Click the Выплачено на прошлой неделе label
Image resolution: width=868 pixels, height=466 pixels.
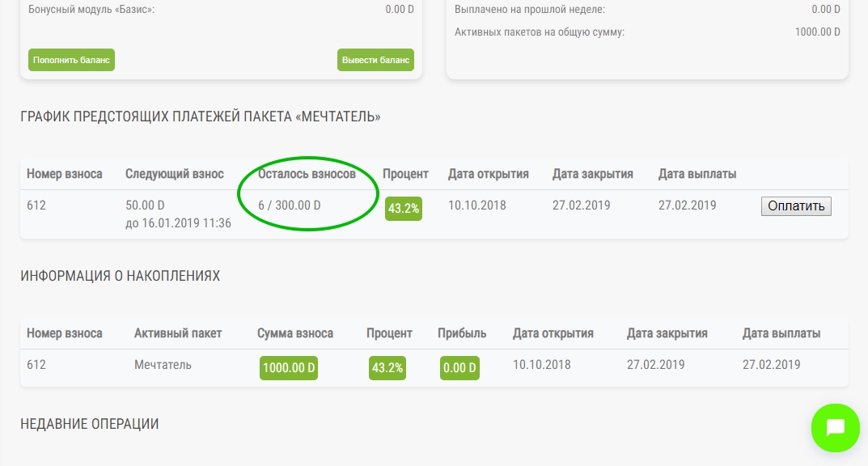[x=530, y=10]
